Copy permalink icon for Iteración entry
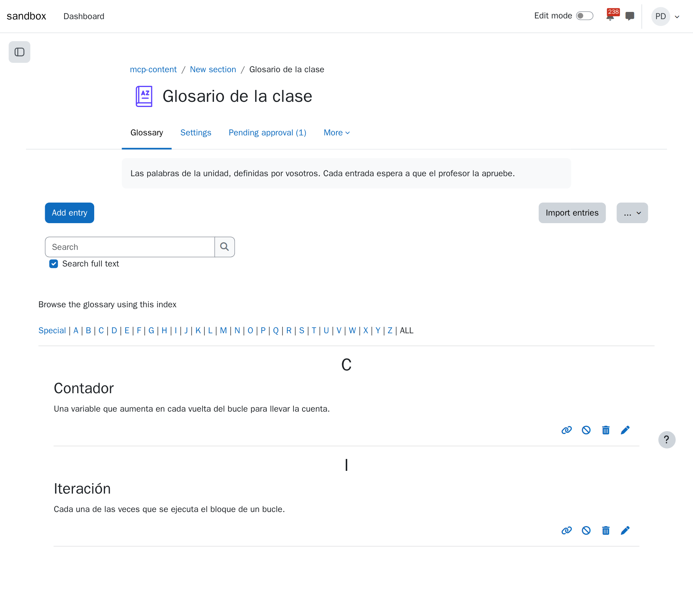 click(567, 530)
